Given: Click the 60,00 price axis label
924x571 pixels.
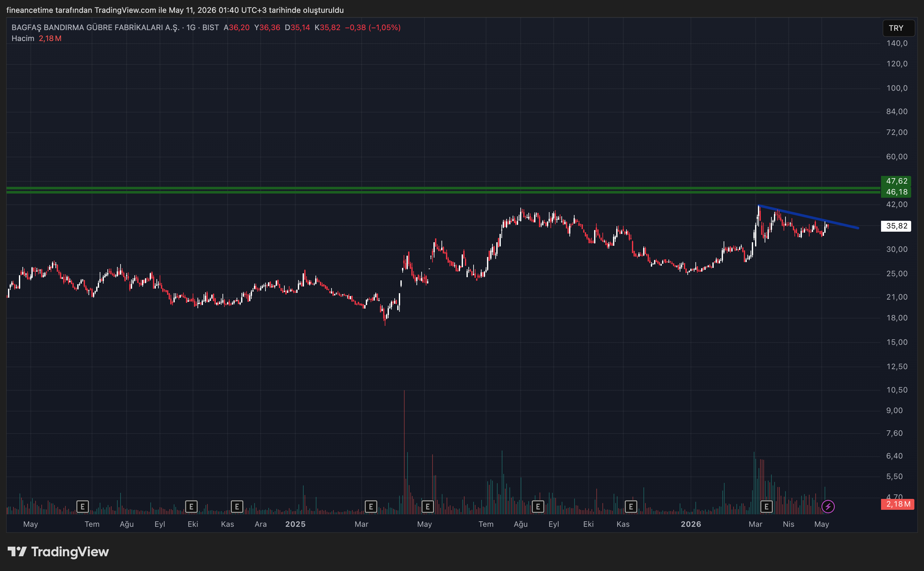Looking at the screenshot, I should coord(897,157).
